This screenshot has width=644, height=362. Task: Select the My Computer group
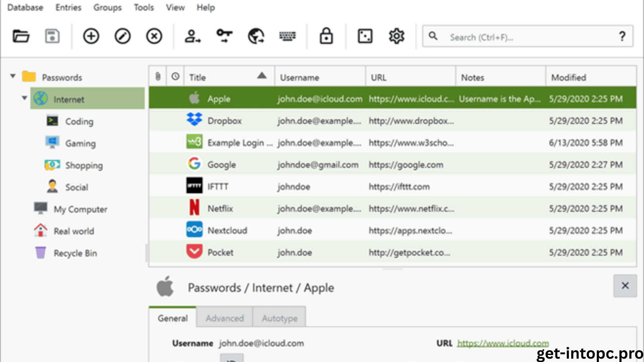coord(80,209)
